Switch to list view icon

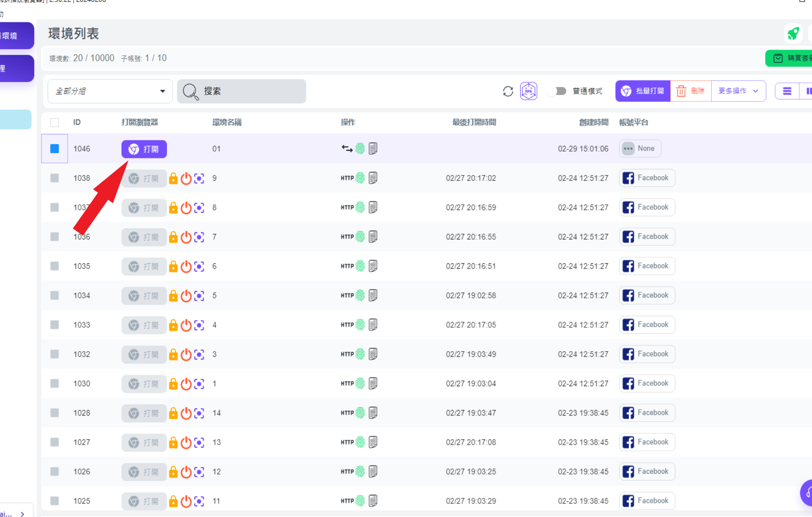tap(787, 91)
